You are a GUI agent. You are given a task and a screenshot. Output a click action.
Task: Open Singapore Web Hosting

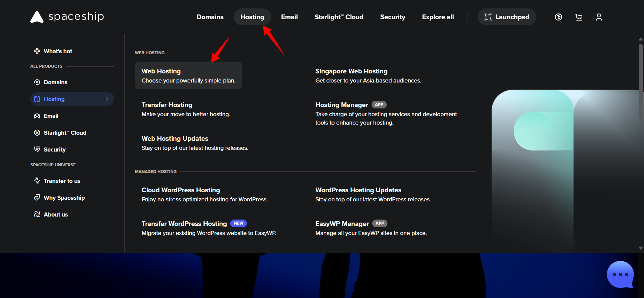pyautogui.click(x=368, y=75)
